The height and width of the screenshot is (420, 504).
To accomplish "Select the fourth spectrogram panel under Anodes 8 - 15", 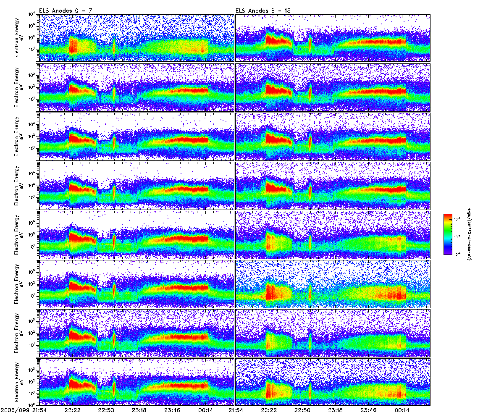I will pos(333,186).
